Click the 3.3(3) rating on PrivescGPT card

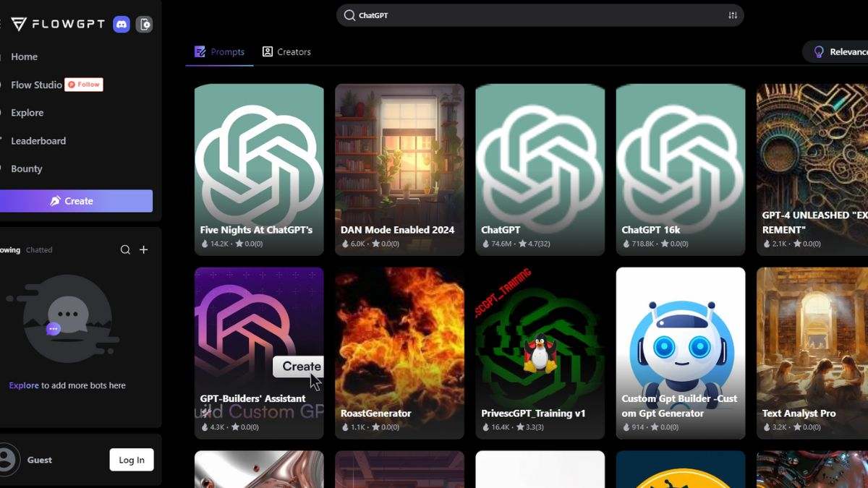(532, 428)
